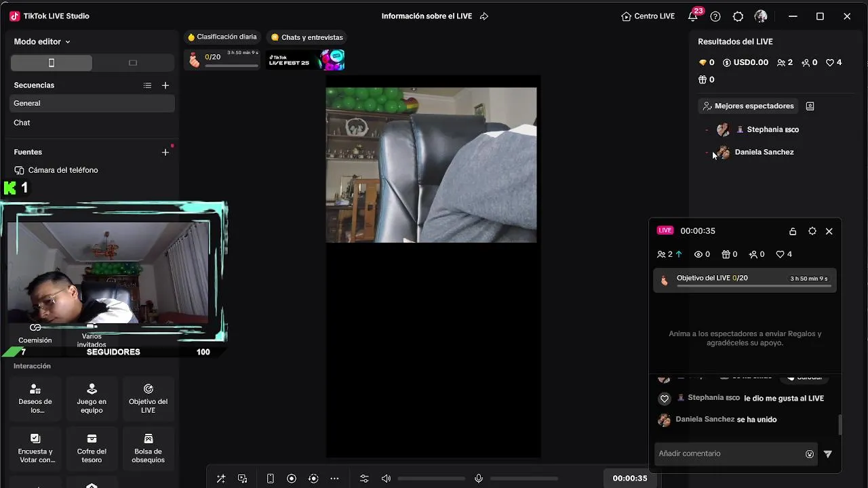Open settings gear in the title bar
The image size is (868, 488).
pos(738,16)
